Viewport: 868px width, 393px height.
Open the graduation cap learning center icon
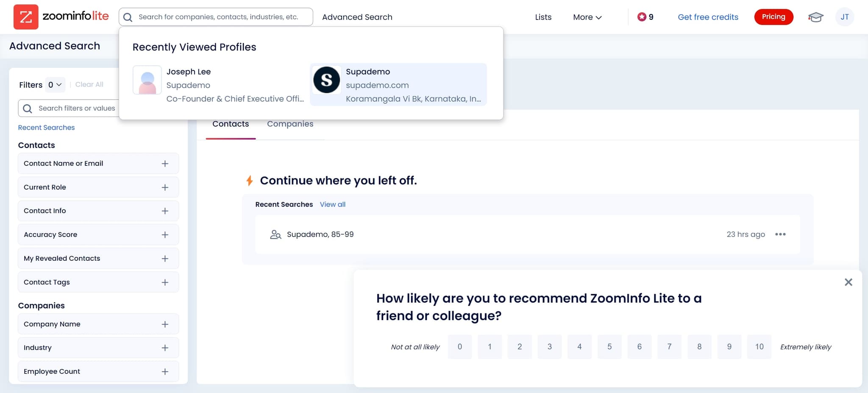[x=815, y=17]
